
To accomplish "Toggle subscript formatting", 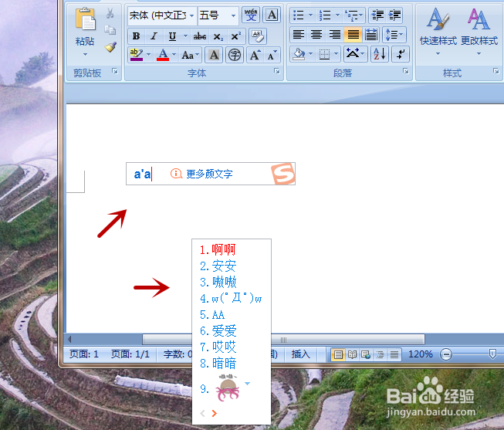I will click(218, 36).
